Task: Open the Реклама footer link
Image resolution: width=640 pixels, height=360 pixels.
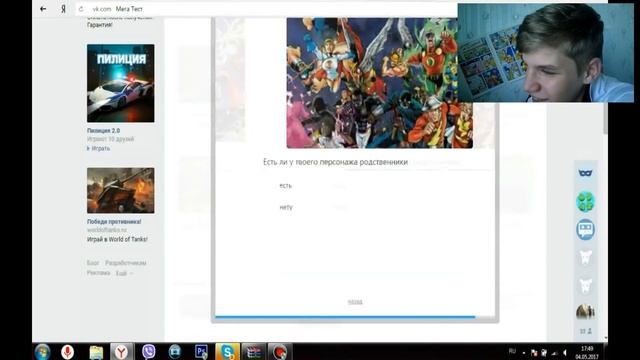Action: point(98,273)
